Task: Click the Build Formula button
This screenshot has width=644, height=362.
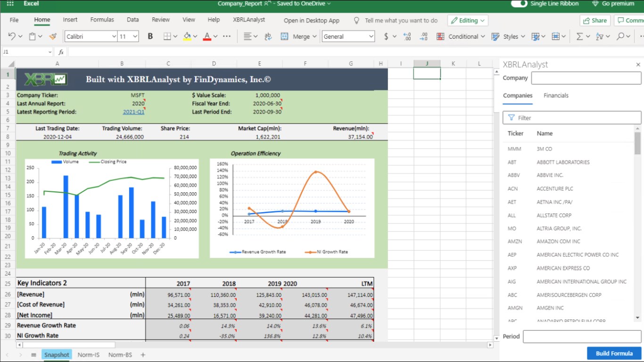Action: [614, 354]
